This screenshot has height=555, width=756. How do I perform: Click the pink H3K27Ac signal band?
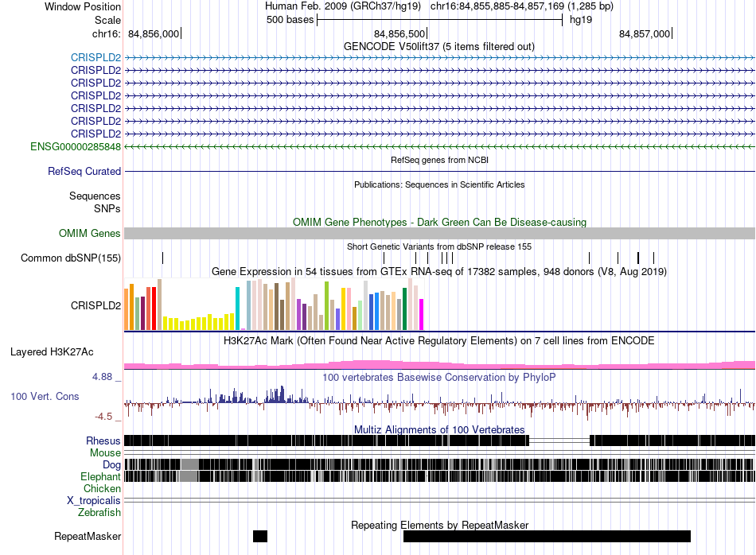(x=440, y=365)
